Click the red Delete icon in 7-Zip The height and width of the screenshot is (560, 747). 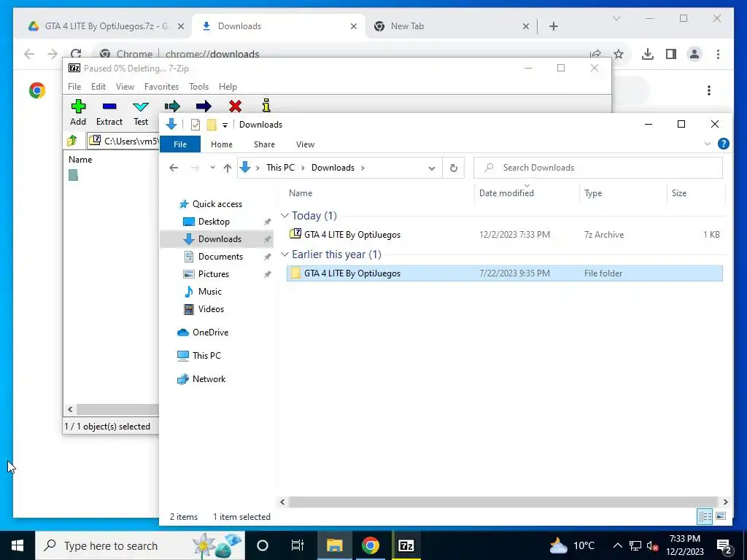235,106
